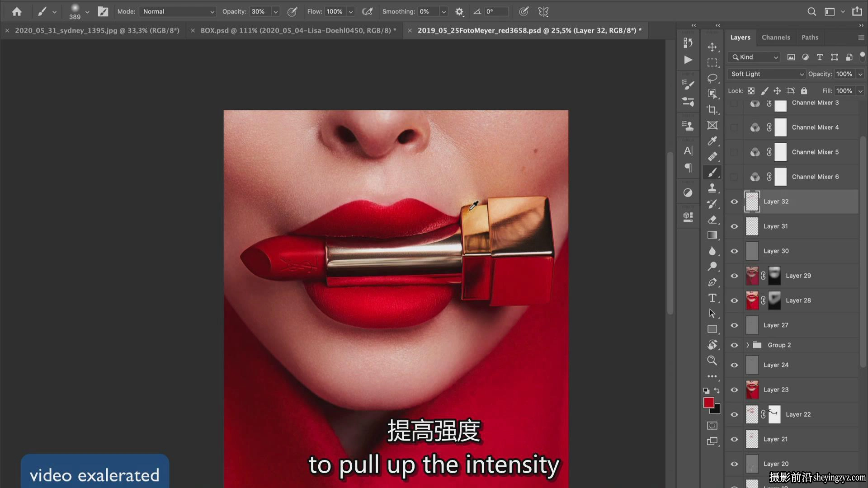Open the layer filter Kind dropdown
868x488 pixels.
(754, 57)
